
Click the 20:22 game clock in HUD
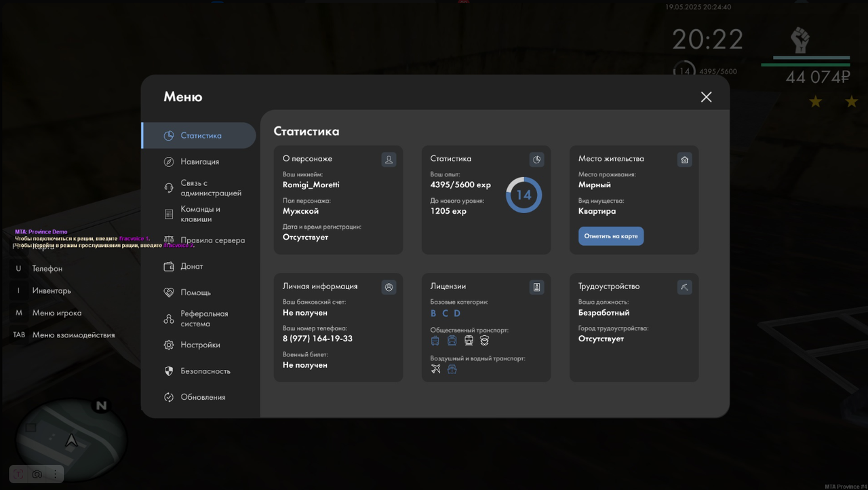pyautogui.click(x=708, y=40)
